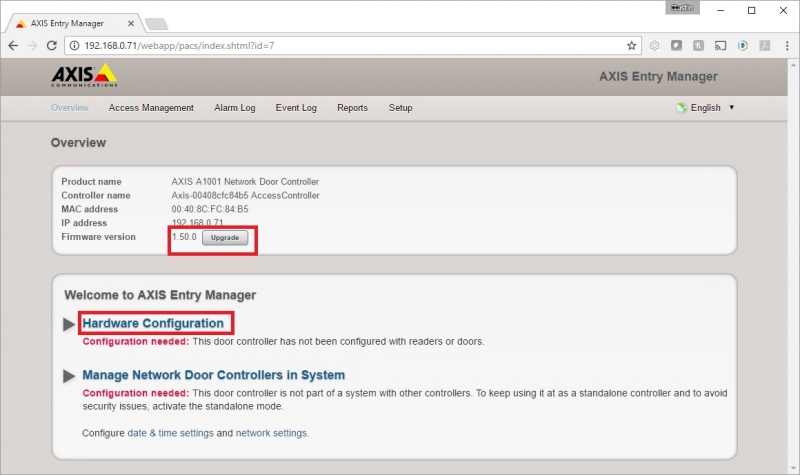Open the network settings link
The width and height of the screenshot is (800, 475).
[x=271, y=433]
